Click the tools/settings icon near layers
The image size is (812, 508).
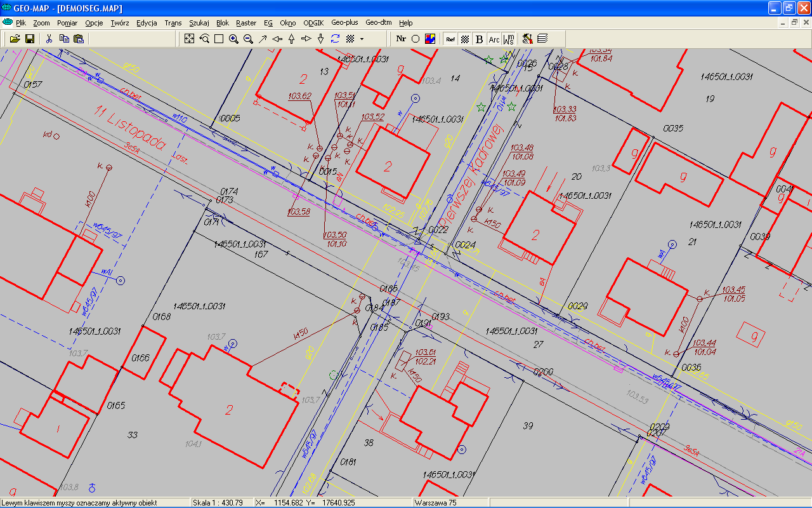528,39
